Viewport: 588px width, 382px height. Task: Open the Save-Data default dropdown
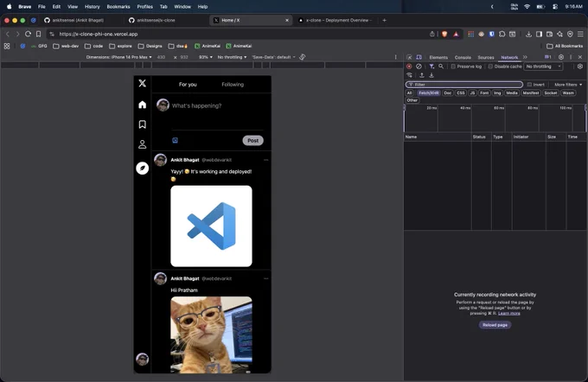273,57
